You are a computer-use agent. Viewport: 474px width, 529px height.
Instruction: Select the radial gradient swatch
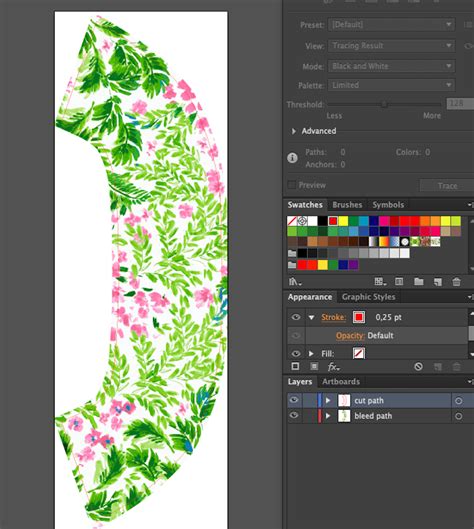pyautogui.click(x=405, y=242)
